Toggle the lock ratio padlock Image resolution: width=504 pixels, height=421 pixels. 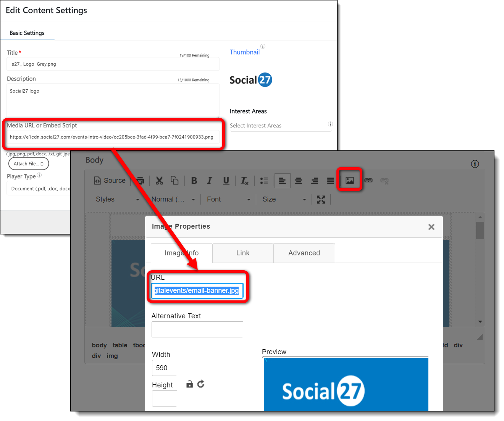click(x=189, y=384)
